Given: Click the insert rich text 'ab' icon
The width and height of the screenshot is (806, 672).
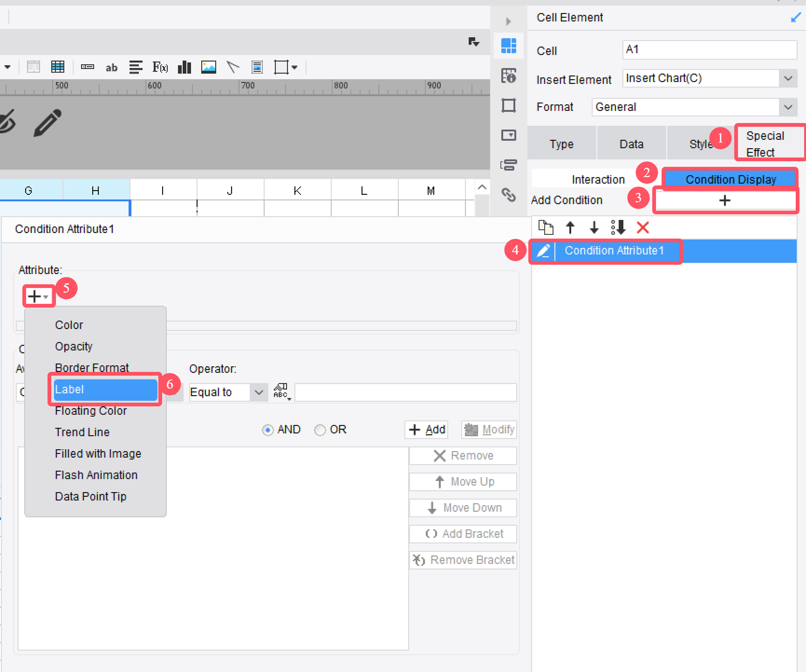Looking at the screenshot, I should pyautogui.click(x=111, y=68).
